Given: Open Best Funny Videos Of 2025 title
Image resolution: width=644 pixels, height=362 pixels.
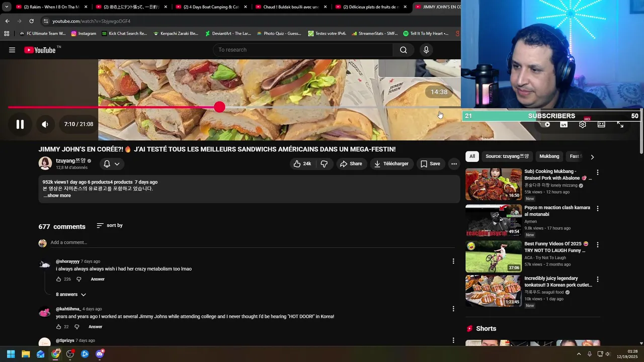Looking at the screenshot, I should [x=556, y=247].
